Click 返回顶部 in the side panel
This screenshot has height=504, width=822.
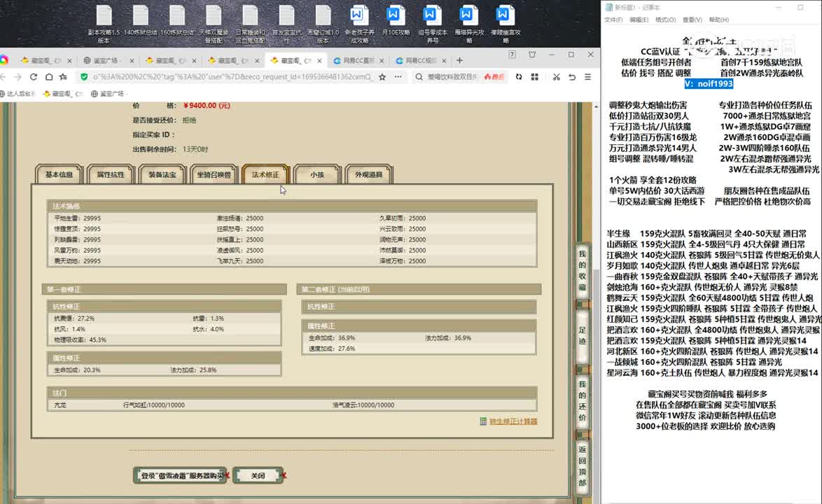pos(582,466)
